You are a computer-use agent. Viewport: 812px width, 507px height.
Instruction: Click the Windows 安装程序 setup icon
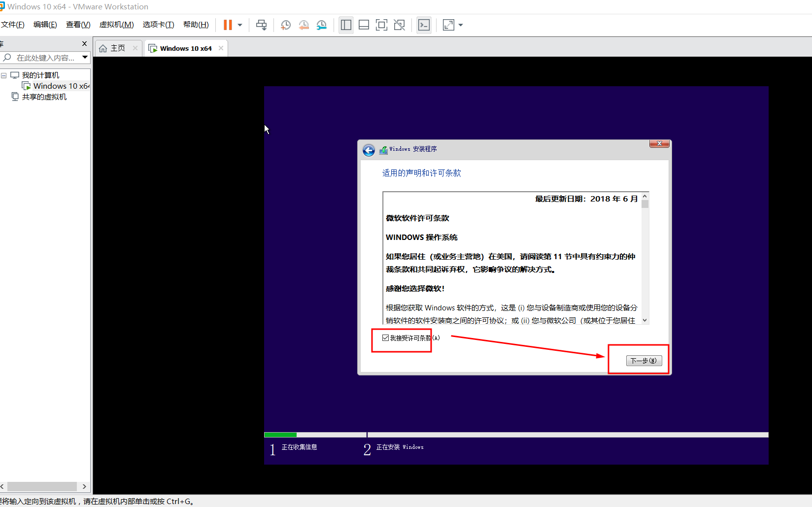[x=383, y=150]
